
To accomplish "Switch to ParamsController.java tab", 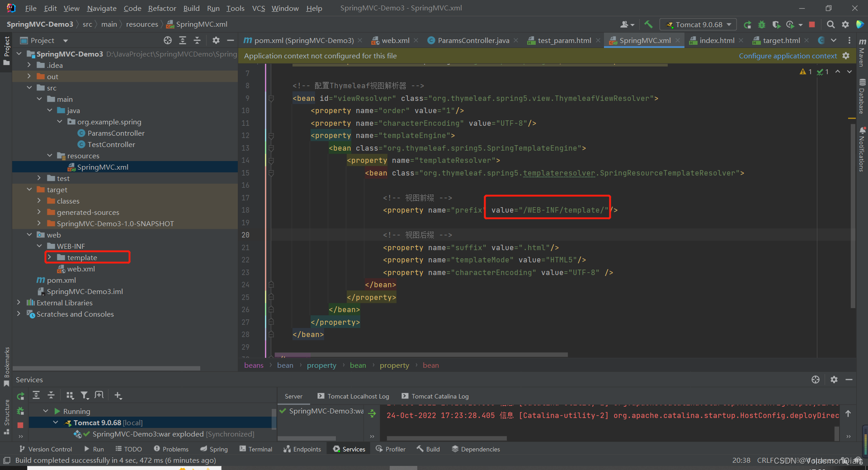I will pyautogui.click(x=473, y=40).
